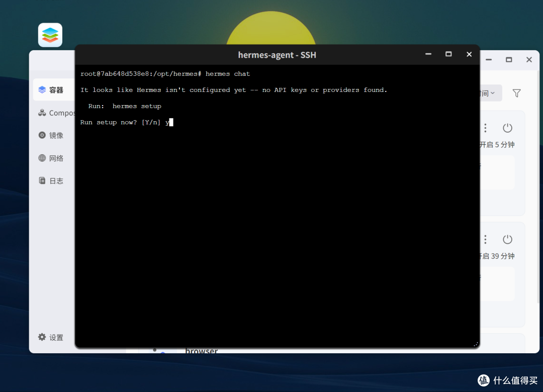Click the 日志 document icon
543x392 pixels.
point(42,180)
